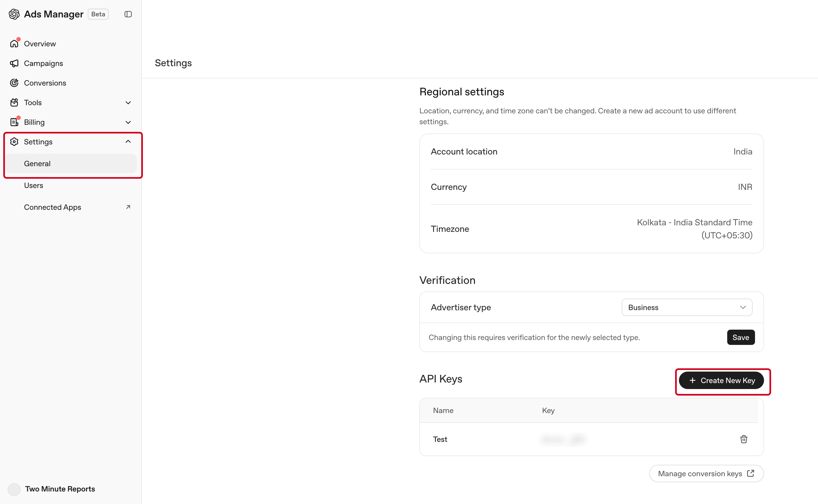Click the Campaigns megaphone icon

14,63
